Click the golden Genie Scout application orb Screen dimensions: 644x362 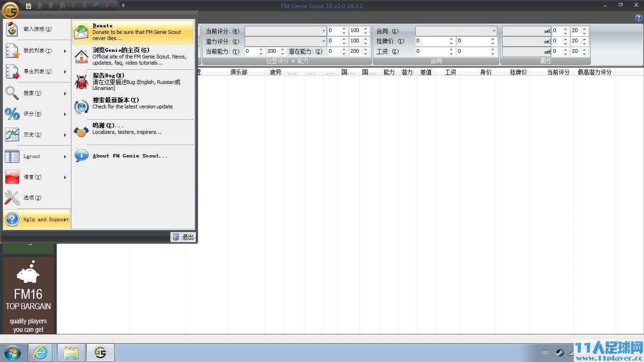10,9
